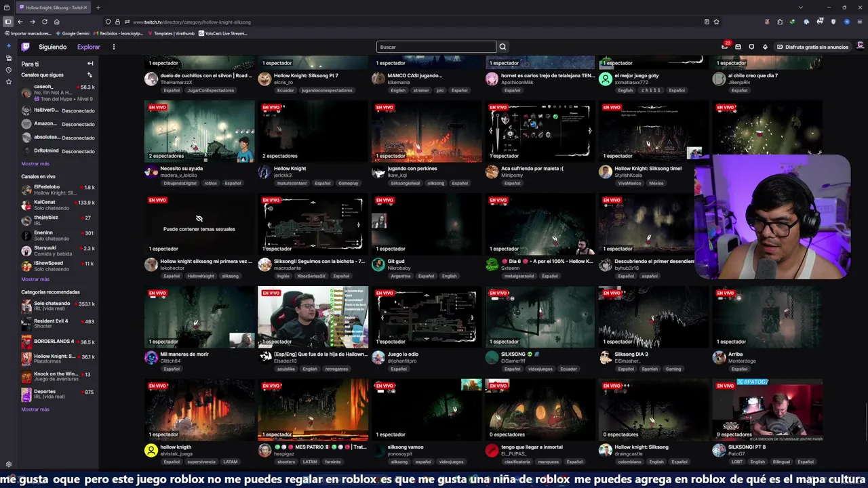
Task: Switch to the Explorar tab
Action: click(x=89, y=47)
